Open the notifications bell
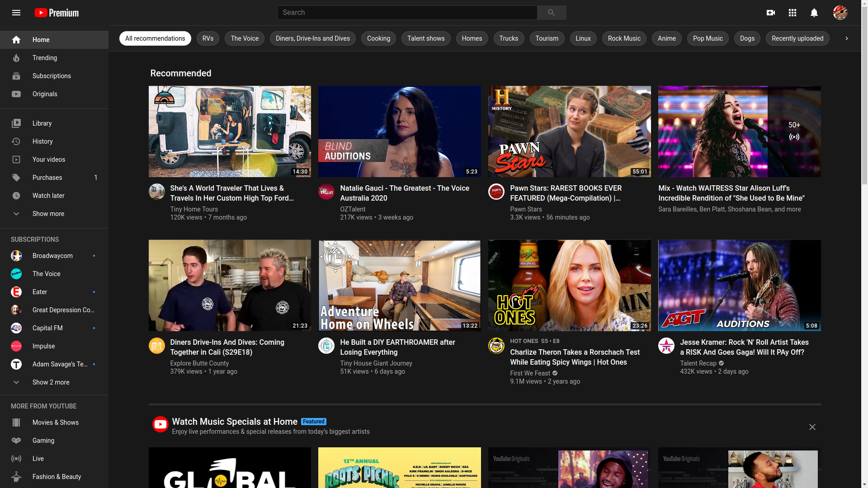The image size is (868, 488). click(x=814, y=13)
